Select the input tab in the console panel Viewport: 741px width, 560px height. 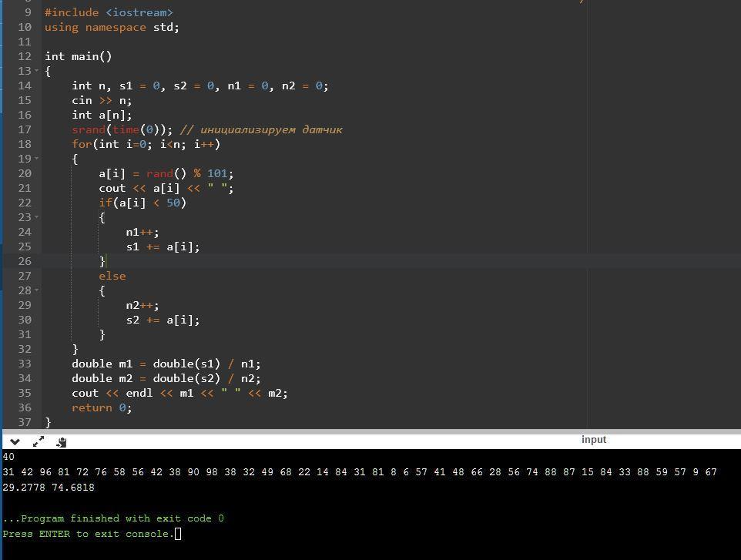click(593, 440)
